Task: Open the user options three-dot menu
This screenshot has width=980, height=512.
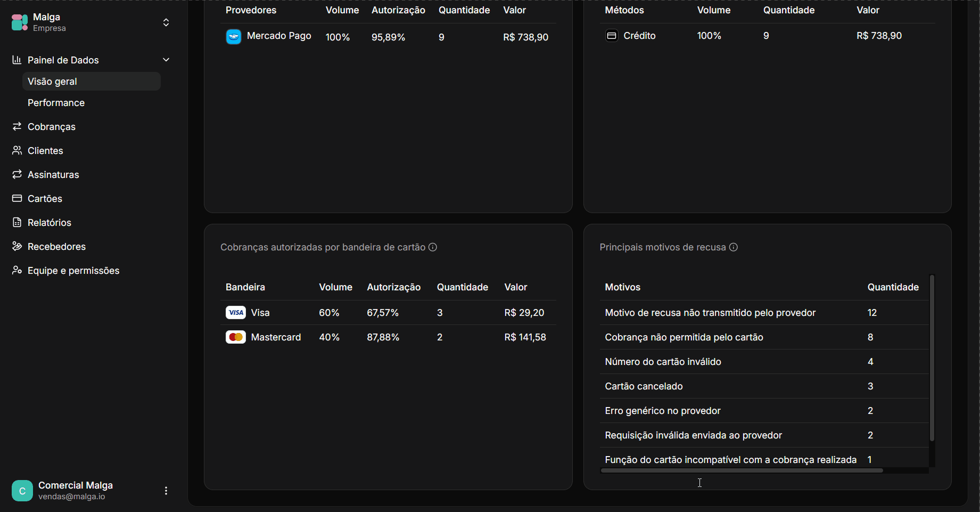Action: click(166, 491)
